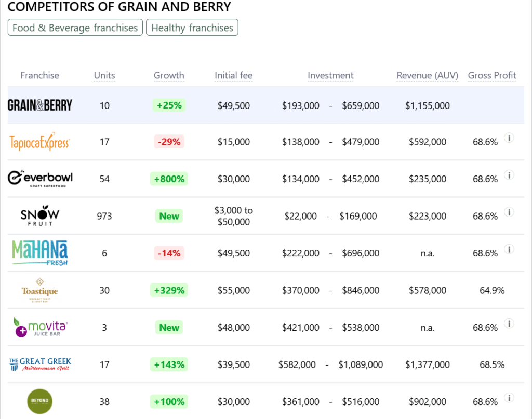Click the -14% growth badge
Screen dimensions: 532x419
[169, 253]
